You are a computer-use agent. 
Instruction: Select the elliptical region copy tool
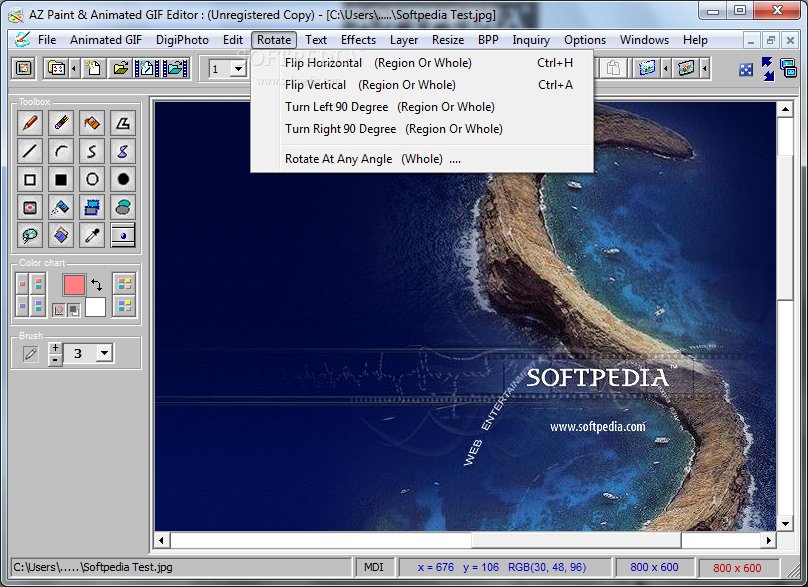point(123,207)
